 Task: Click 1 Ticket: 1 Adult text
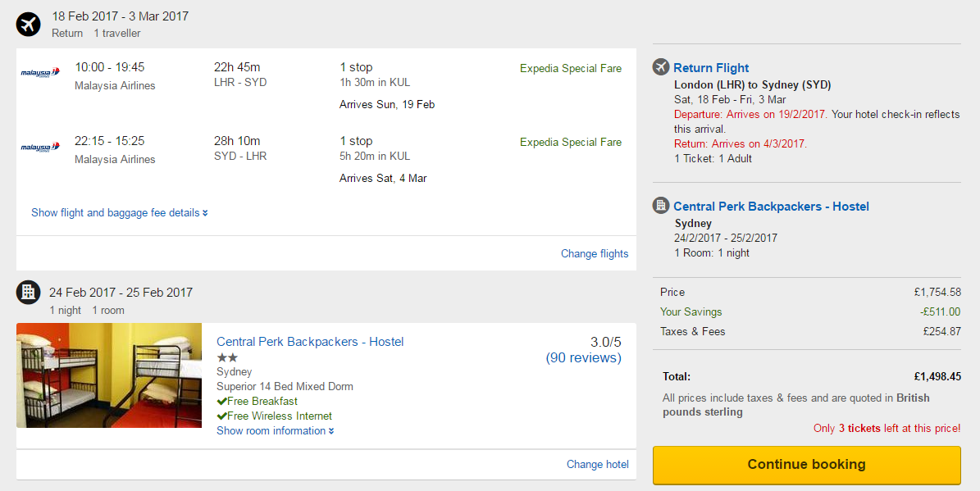pyautogui.click(x=713, y=159)
